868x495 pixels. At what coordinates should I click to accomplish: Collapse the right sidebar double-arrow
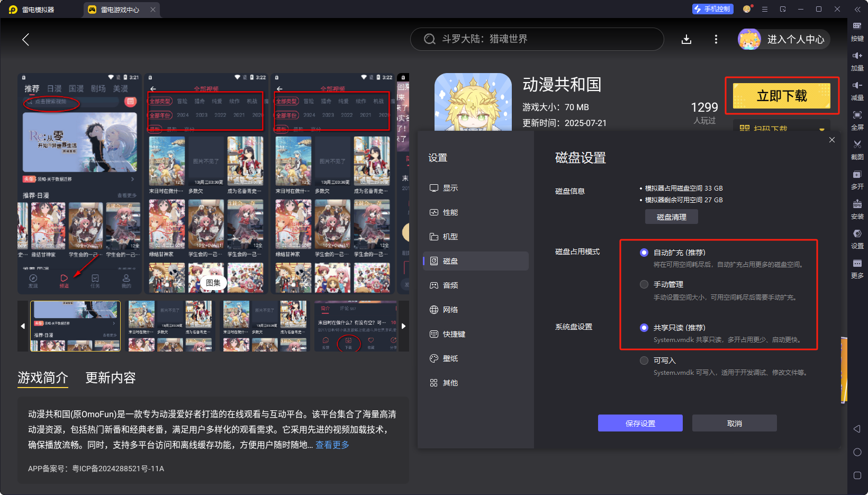point(857,9)
